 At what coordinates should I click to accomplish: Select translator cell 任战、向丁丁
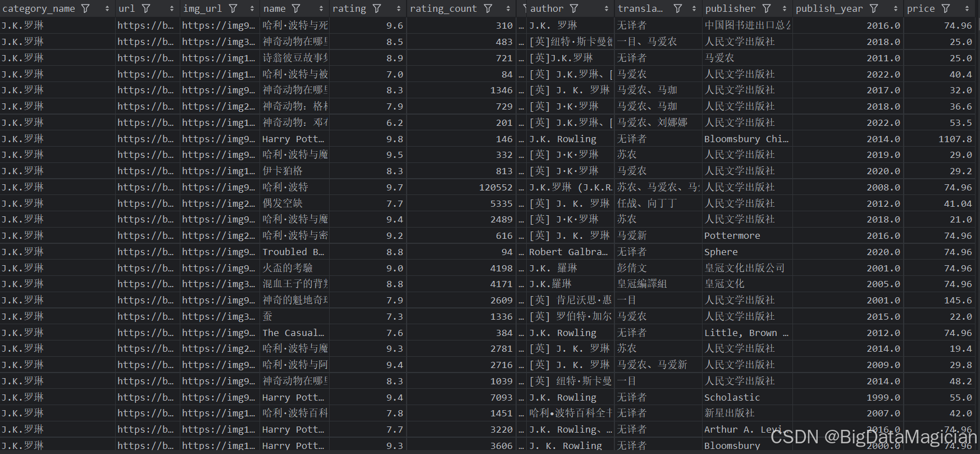click(647, 203)
